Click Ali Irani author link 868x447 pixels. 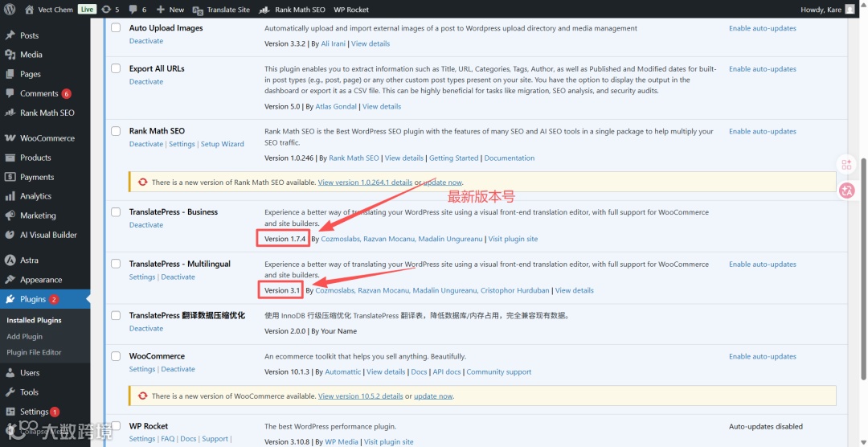coord(334,43)
